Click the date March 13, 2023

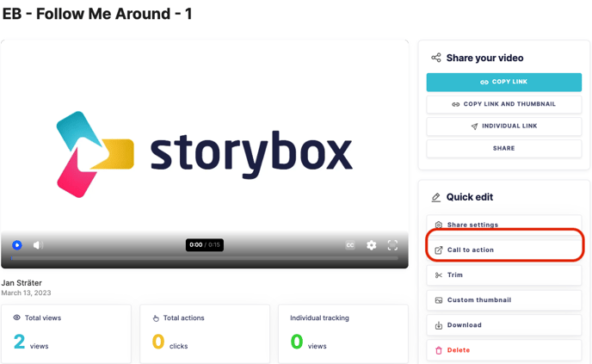[26, 293]
